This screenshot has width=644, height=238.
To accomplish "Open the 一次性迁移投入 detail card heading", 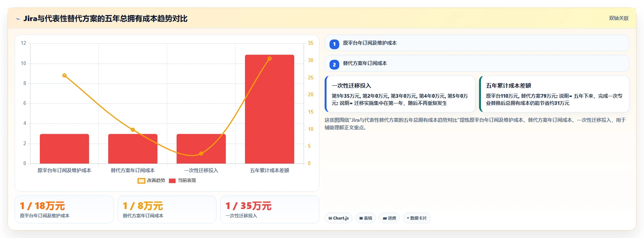I will tap(351, 86).
